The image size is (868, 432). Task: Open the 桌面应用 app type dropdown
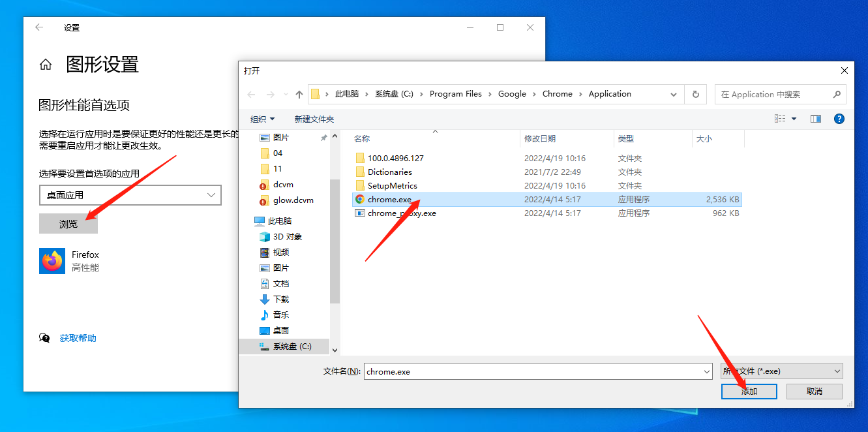pyautogui.click(x=130, y=195)
